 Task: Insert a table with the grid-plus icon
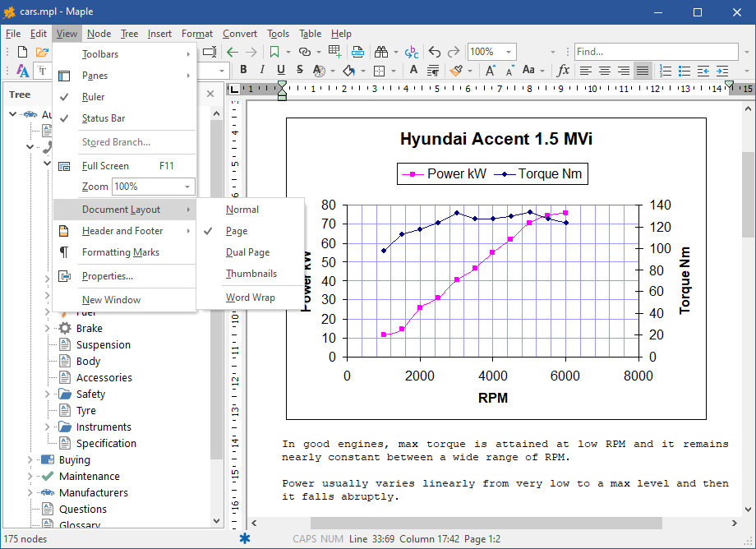pyautogui.click(x=334, y=52)
